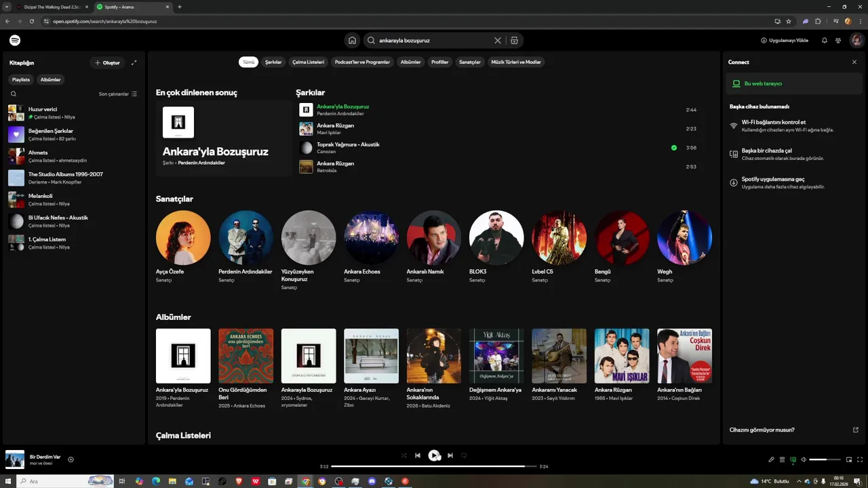Click the green saved checkmark on Toprak Yağmura
The height and width of the screenshot is (488, 868).
pyautogui.click(x=673, y=148)
